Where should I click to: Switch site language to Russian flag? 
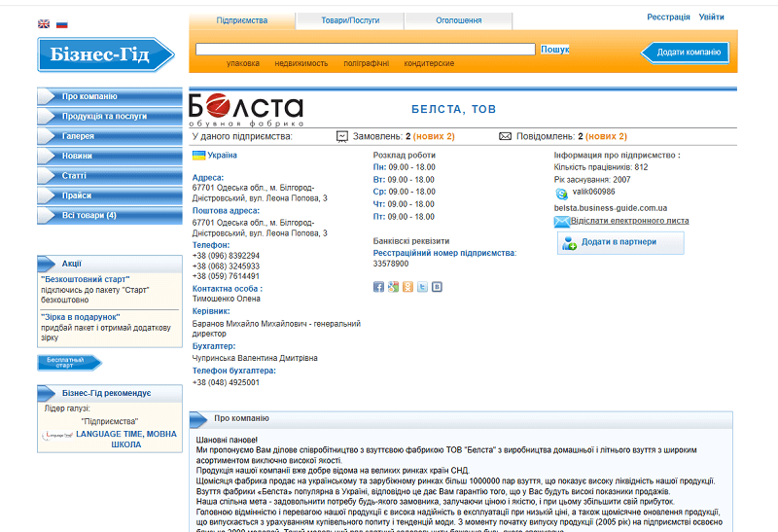pos(61,24)
